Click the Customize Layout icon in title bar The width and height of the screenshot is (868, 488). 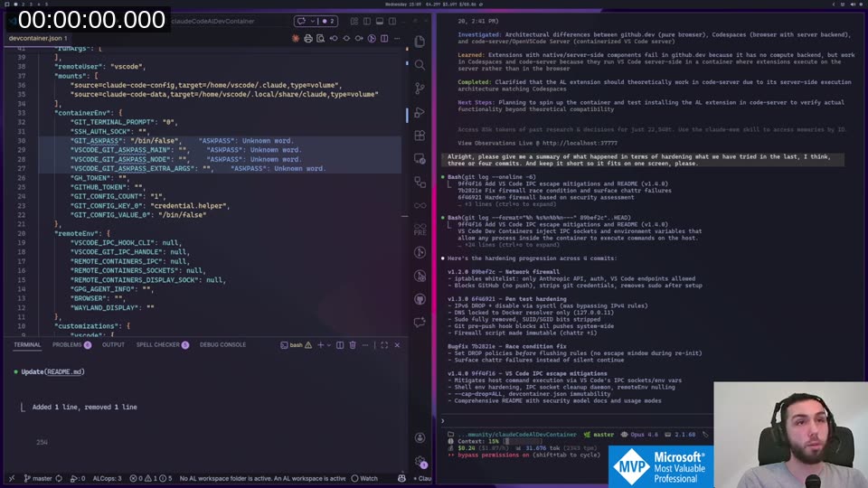pyautogui.click(x=354, y=21)
